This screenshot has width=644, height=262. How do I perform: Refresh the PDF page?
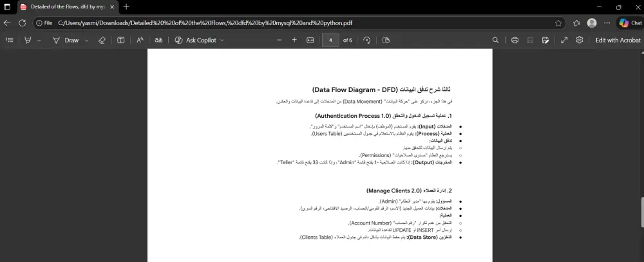22,23
